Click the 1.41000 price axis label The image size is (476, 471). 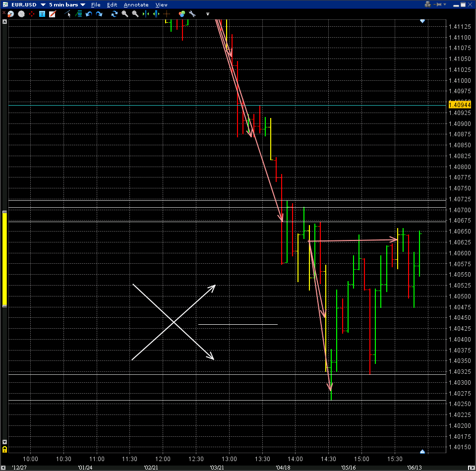(460, 81)
